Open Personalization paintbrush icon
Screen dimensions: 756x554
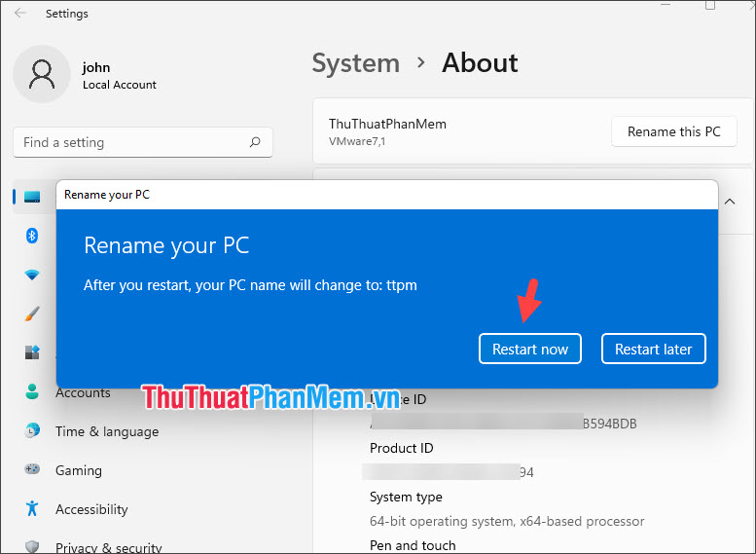[32, 314]
